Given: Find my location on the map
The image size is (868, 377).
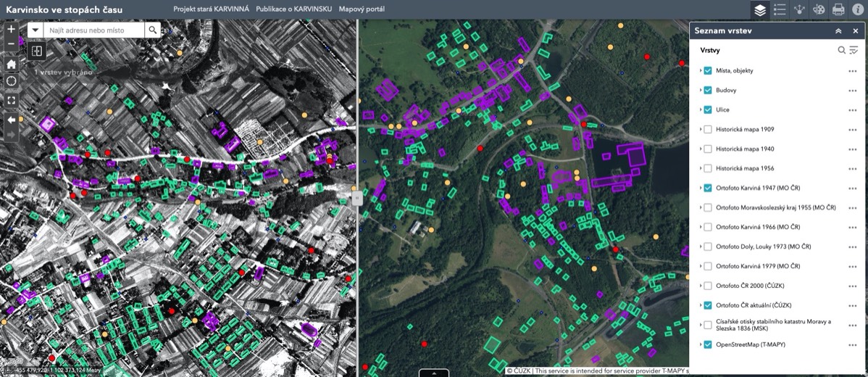Looking at the screenshot, I should (11, 81).
